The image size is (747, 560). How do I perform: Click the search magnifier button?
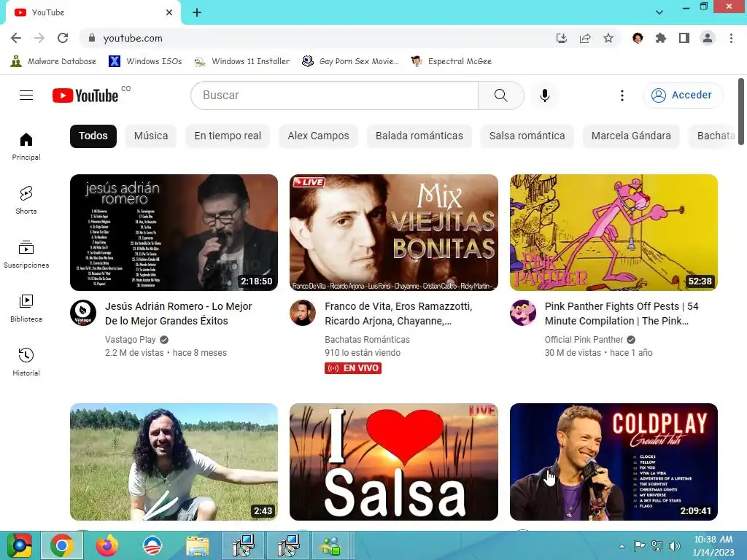click(500, 96)
